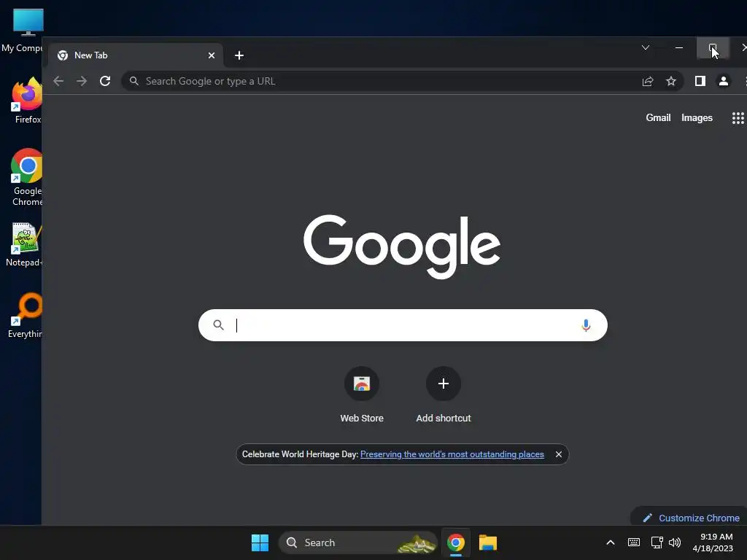
Task: Open the clock showing 9:19 AM
Action: tap(713, 542)
